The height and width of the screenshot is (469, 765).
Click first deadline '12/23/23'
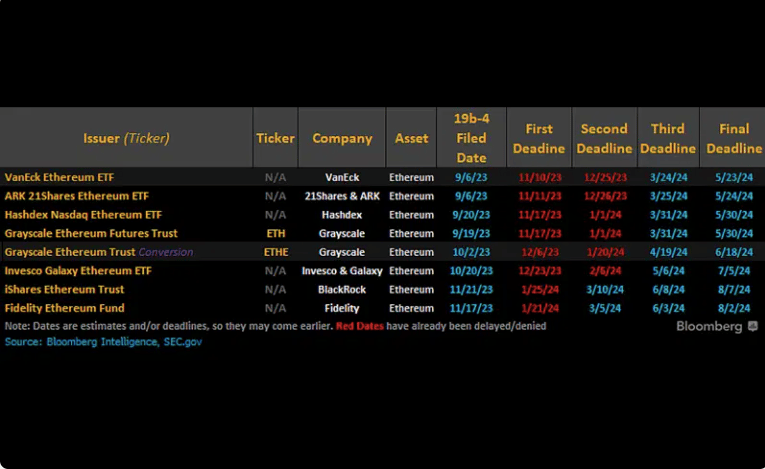pyautogui.click(x=540, y=271)
